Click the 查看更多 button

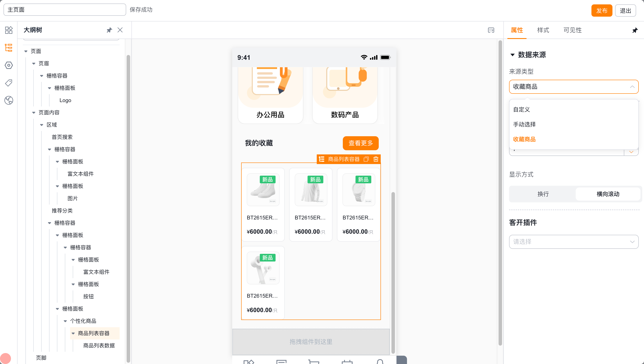(361, 143)
